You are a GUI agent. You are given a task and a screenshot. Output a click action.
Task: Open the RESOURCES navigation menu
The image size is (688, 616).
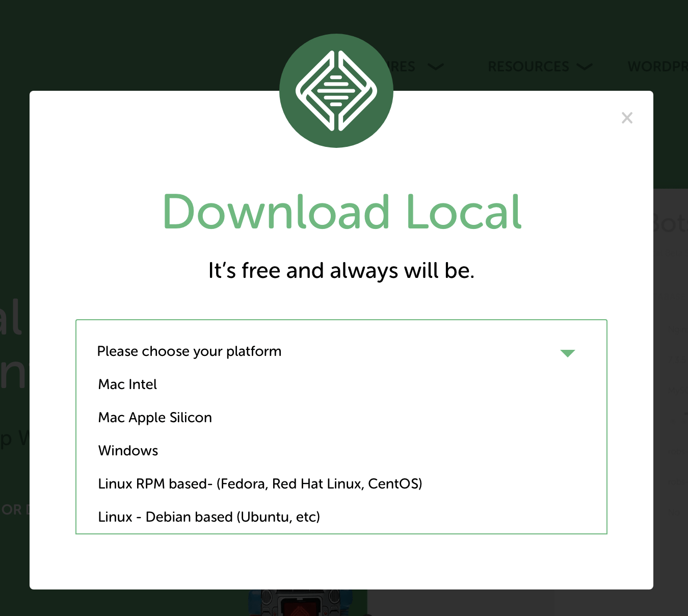(528, 67)
